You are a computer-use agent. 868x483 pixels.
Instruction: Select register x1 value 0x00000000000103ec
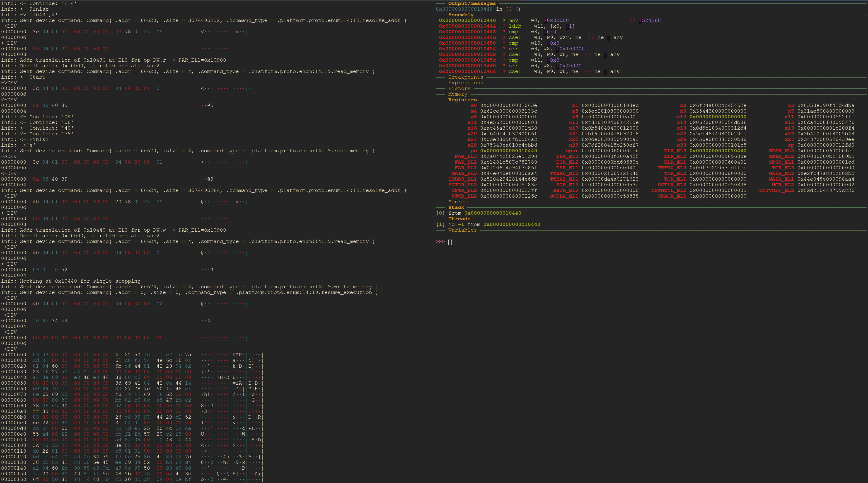[x=610, y=105]
